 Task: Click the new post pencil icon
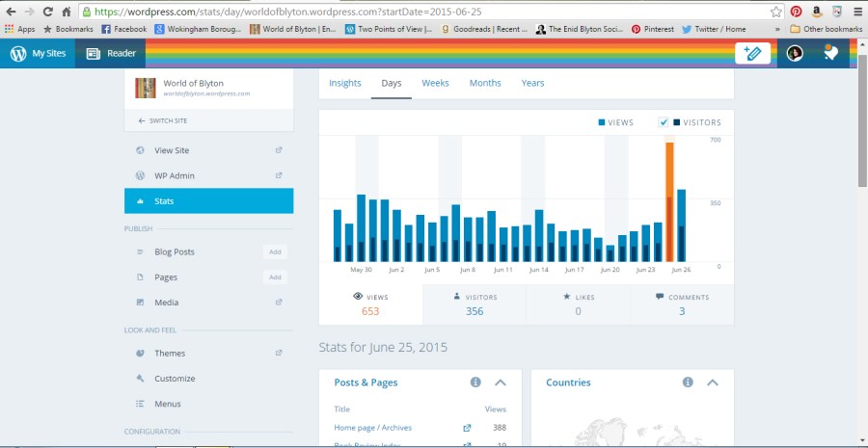(752, 54)
